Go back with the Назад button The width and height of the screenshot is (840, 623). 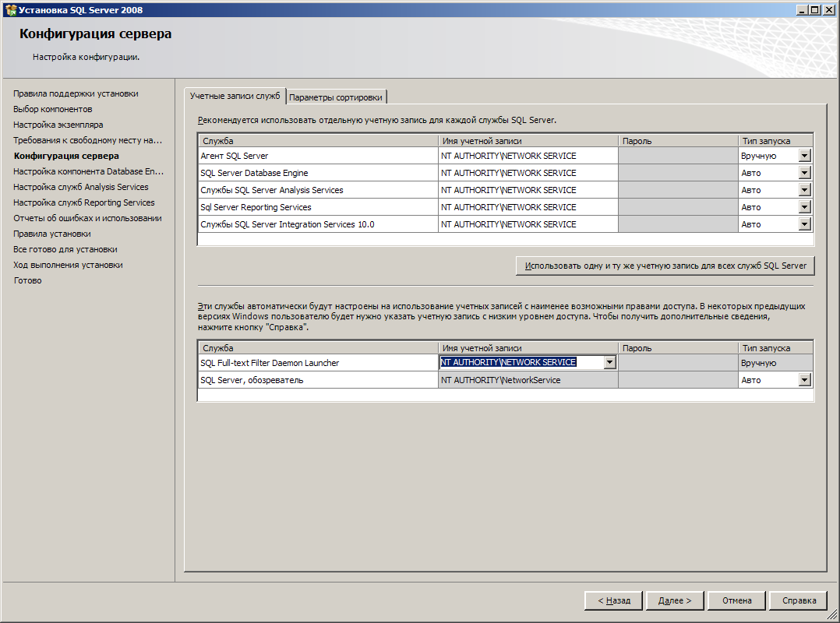coord(614,600)
